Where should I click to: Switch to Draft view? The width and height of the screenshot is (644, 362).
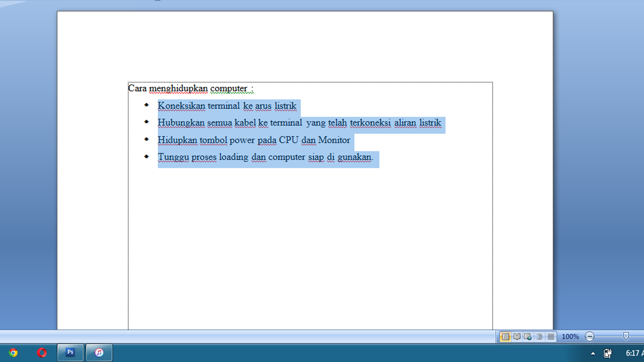point(551,337)
